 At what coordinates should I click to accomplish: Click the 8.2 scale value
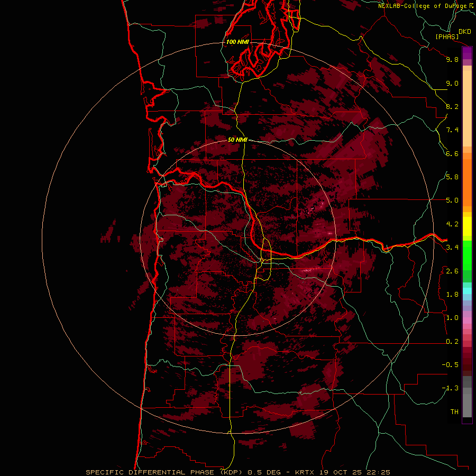point(452,106)
